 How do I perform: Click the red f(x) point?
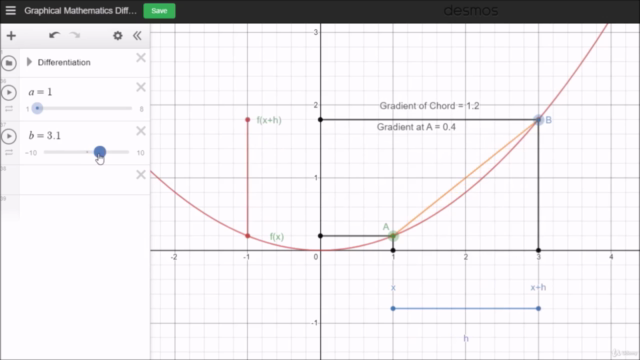coord(247,236)
